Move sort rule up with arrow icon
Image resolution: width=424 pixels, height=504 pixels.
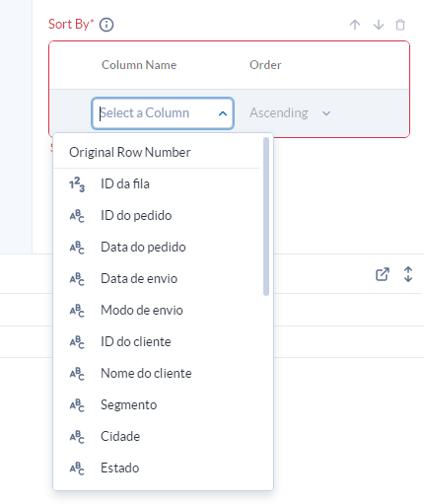click(355, 25)
